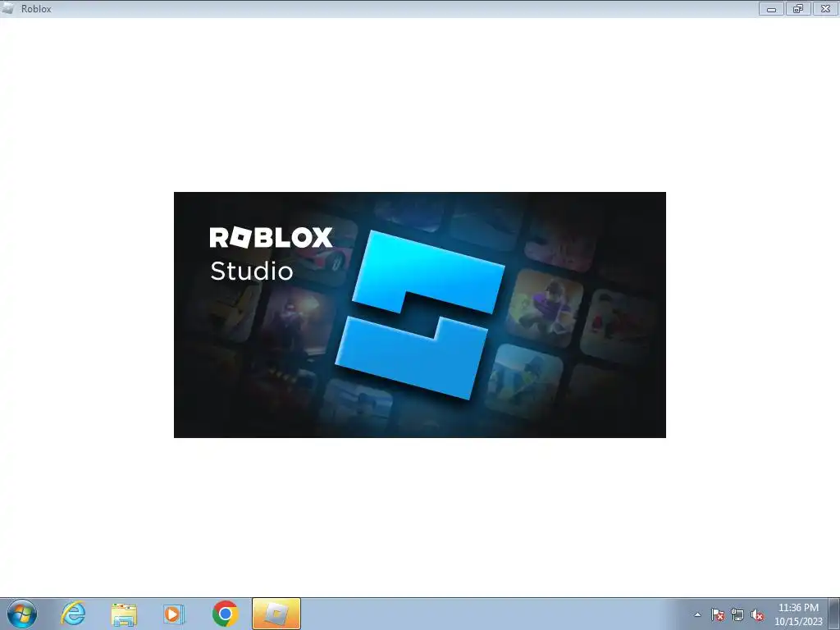
Task: Show hidden system tray icons
Action: coord(697,615)
